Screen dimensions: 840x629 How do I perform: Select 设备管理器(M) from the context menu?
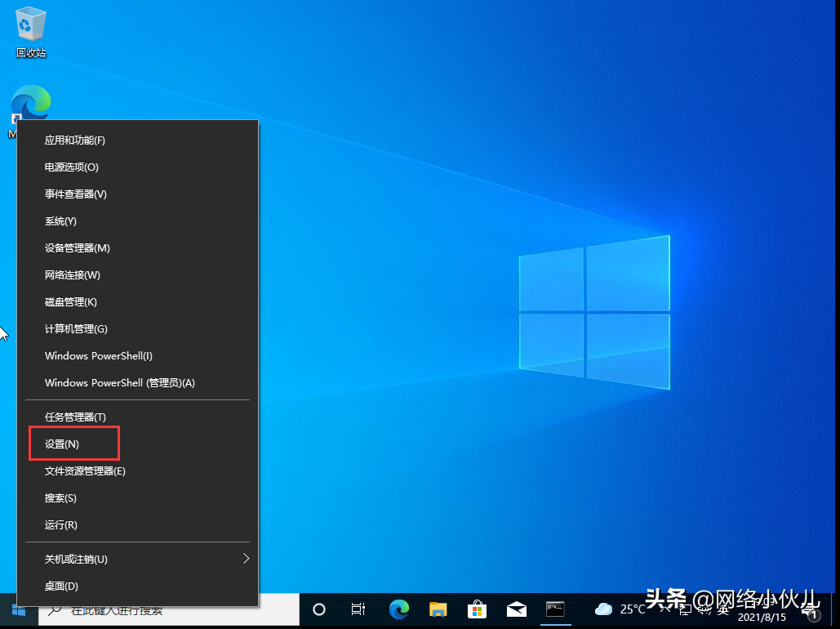(x=75, y=248)
